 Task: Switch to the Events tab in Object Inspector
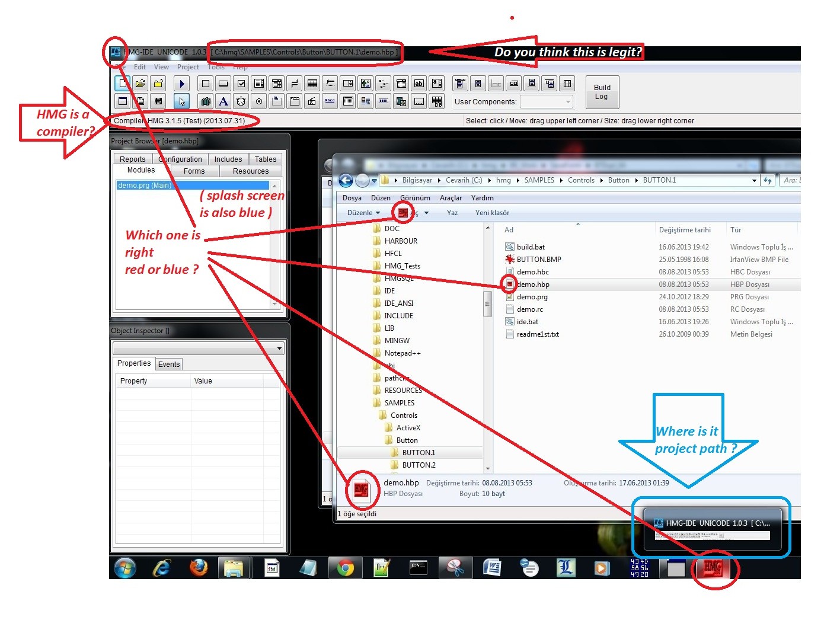169,364
